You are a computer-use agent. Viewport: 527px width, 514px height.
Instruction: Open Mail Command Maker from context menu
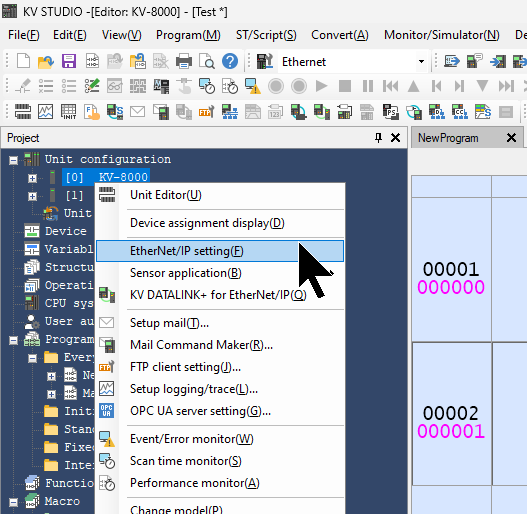click(x=220, y=345)
